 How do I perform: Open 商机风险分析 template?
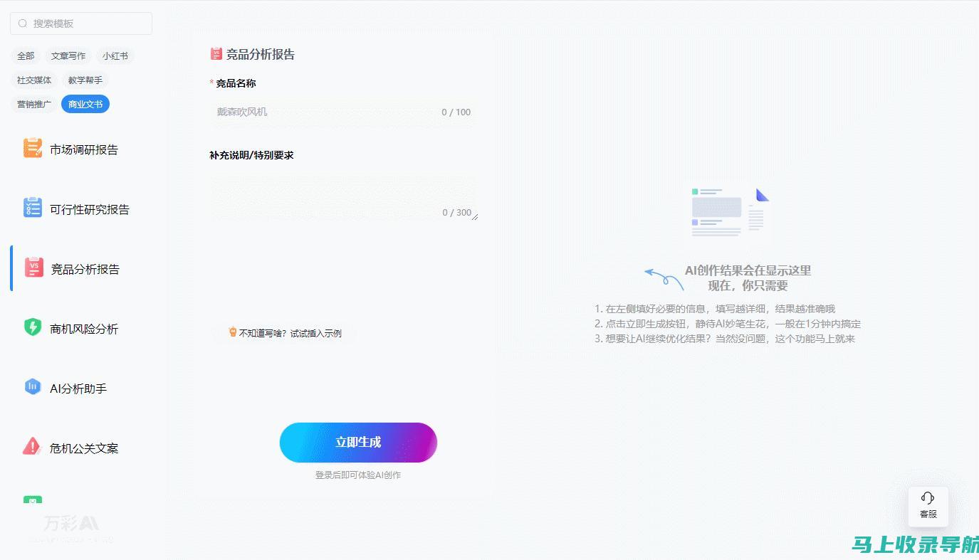84,329
